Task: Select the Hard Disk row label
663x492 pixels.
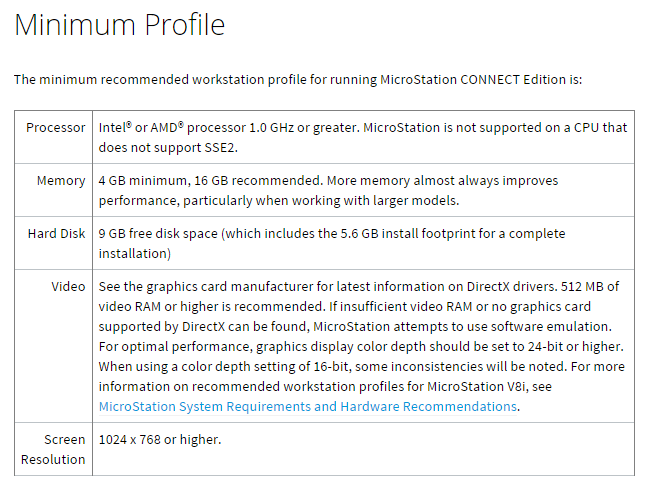Action: 56,234
